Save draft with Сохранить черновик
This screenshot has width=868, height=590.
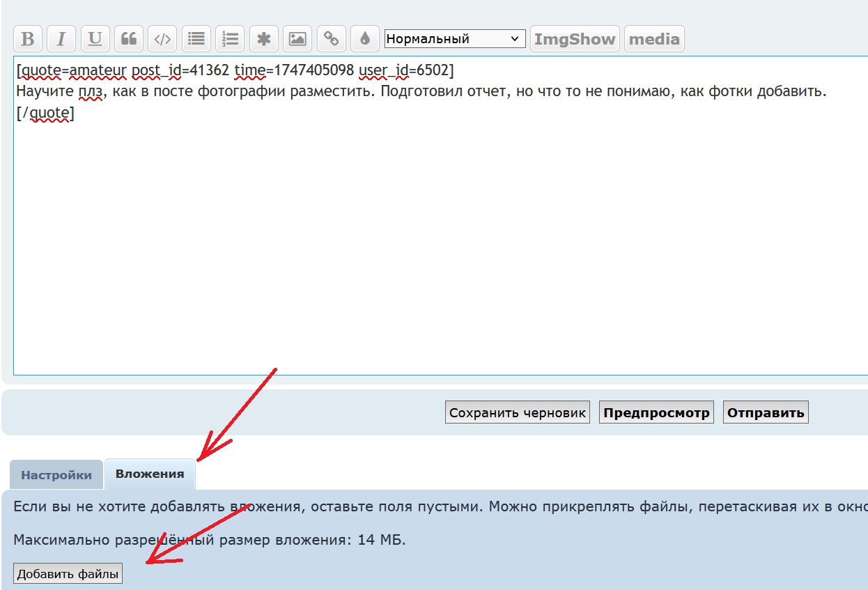(x=517, y=412)
